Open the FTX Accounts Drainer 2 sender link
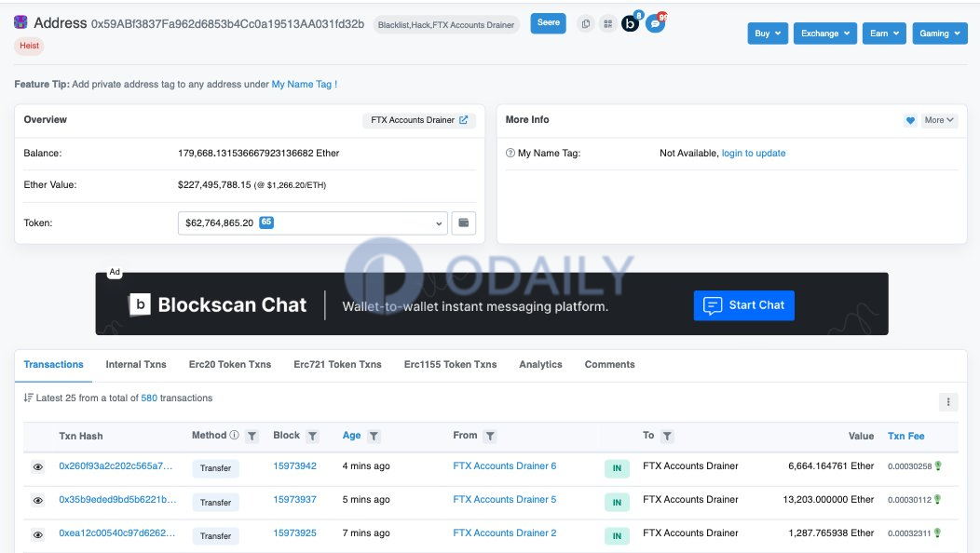The height and width of the screenshot is (553, 980). 504,533
